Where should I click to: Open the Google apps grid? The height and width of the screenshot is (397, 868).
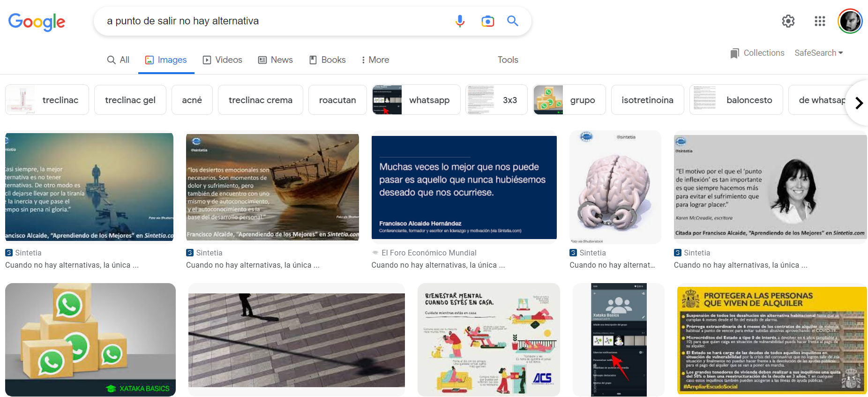pos(819,21)
